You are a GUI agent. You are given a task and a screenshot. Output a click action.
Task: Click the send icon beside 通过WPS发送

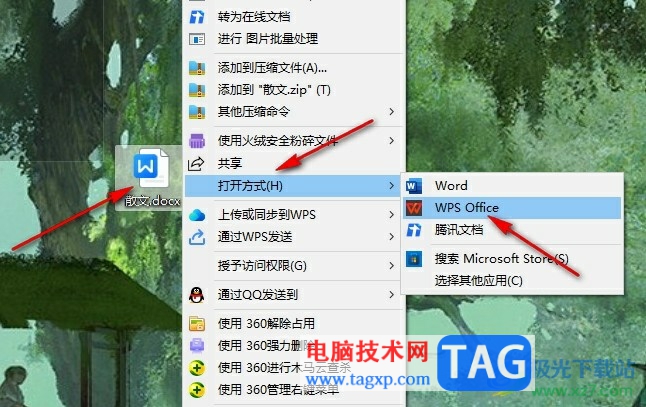tap(197, 237)
